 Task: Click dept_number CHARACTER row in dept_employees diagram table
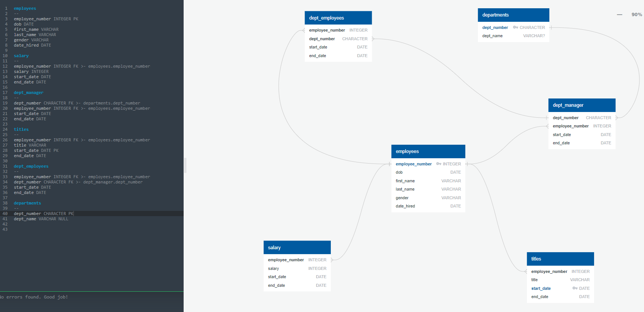coord(338,39)
